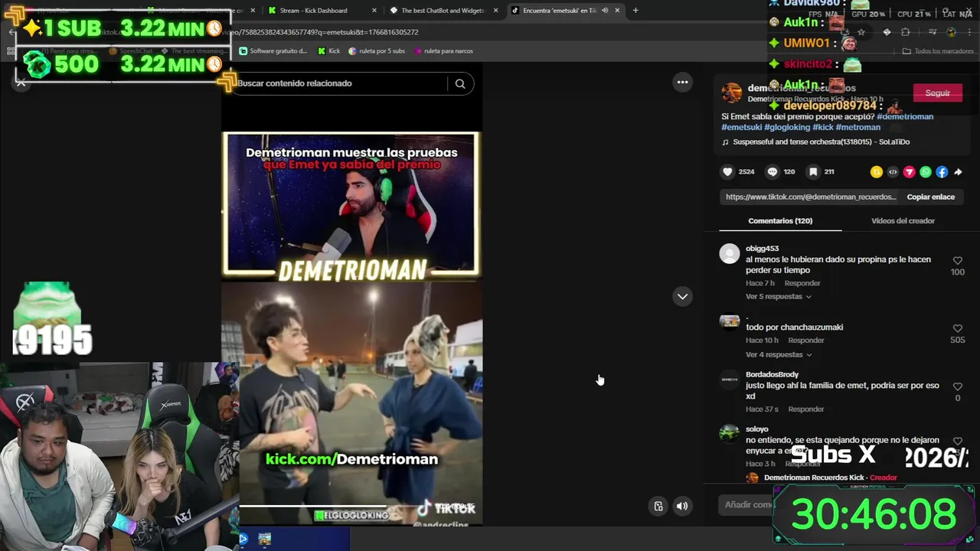Like obigg453's comment heart
980x551 pixels.
957,261
